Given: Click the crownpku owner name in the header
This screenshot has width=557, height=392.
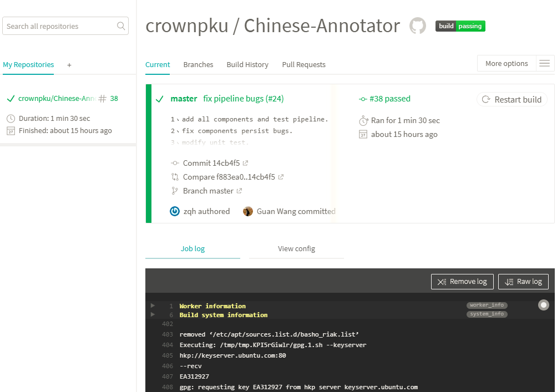Looking at the screenshot, I should 186,26.
